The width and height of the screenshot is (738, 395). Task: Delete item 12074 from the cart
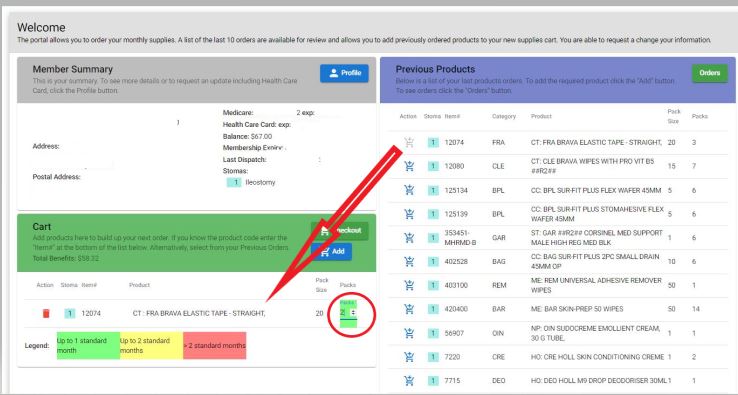[46, 313]
